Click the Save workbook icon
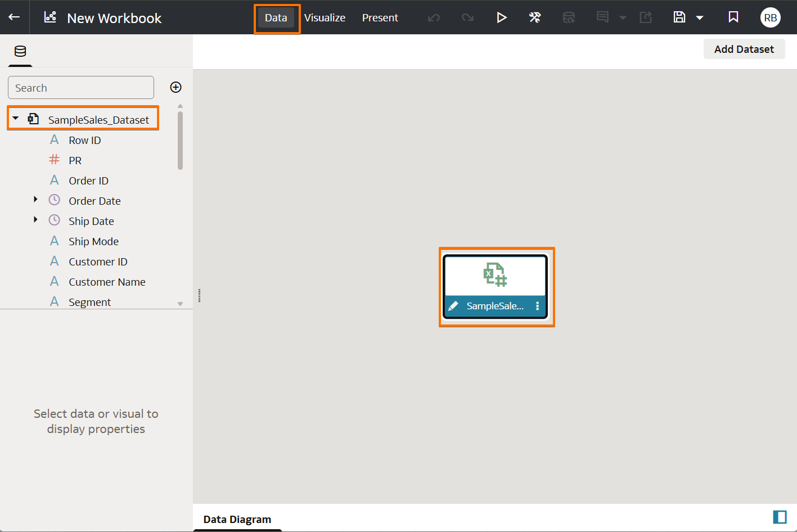 point(680,17)
